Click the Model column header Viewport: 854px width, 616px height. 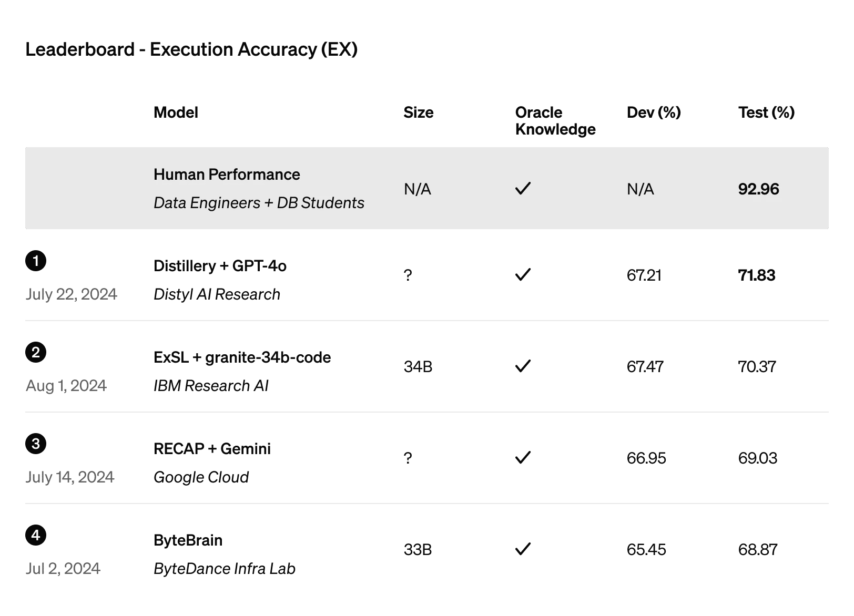[176, 112]
